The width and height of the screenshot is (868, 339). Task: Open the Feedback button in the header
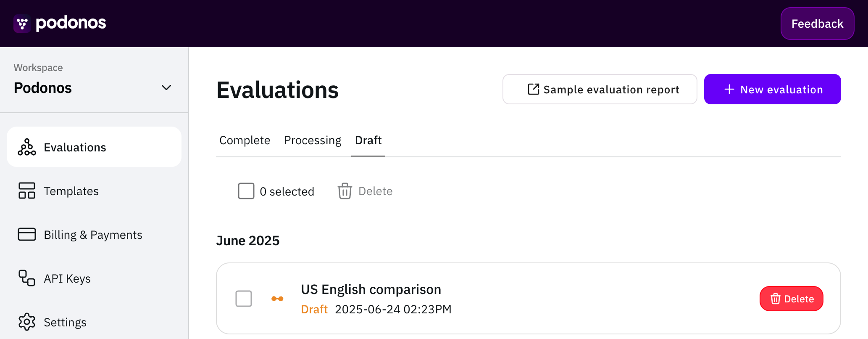818,24
